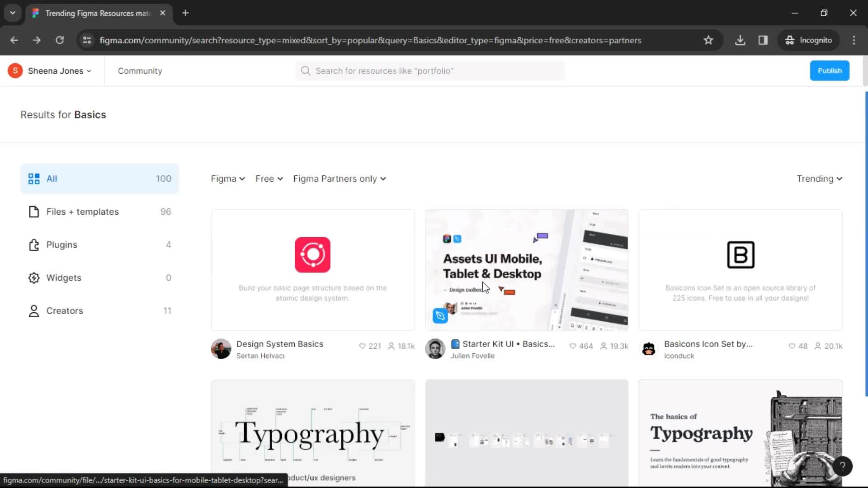Click the address bar URL
Image resolution: width=868 pixels, height=488 pixels.
pyautogui.click(x=370, y=40)
